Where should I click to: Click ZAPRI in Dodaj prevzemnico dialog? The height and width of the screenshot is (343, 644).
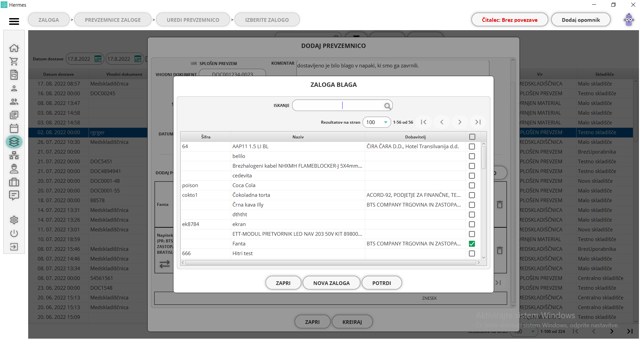click(x=312, y=322)
